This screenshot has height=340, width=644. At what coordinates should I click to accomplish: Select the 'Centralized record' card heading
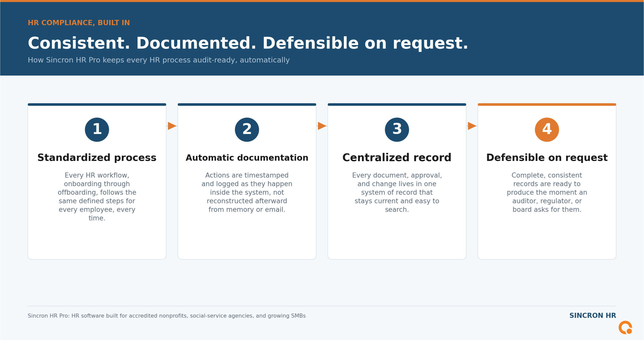[397, 158]
